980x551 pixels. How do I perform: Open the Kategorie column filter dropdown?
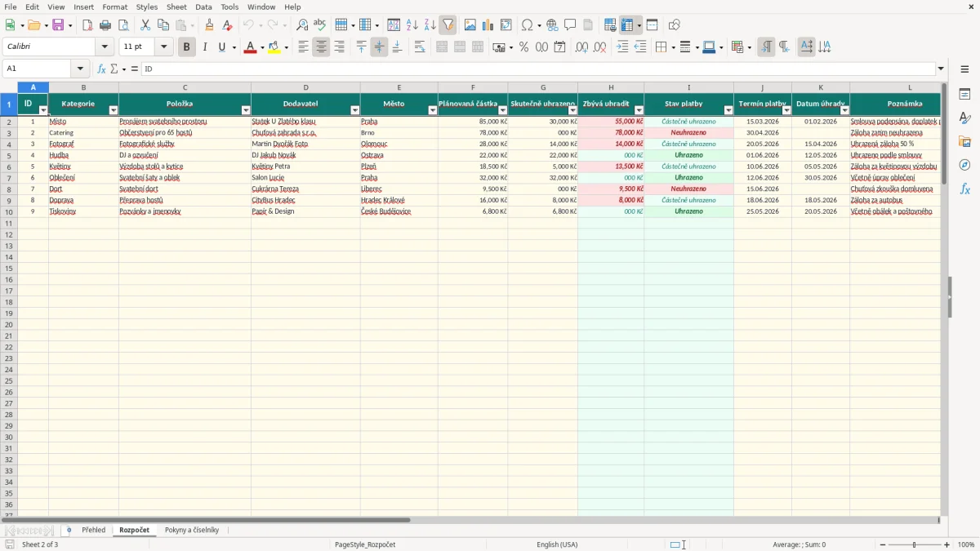114,110
